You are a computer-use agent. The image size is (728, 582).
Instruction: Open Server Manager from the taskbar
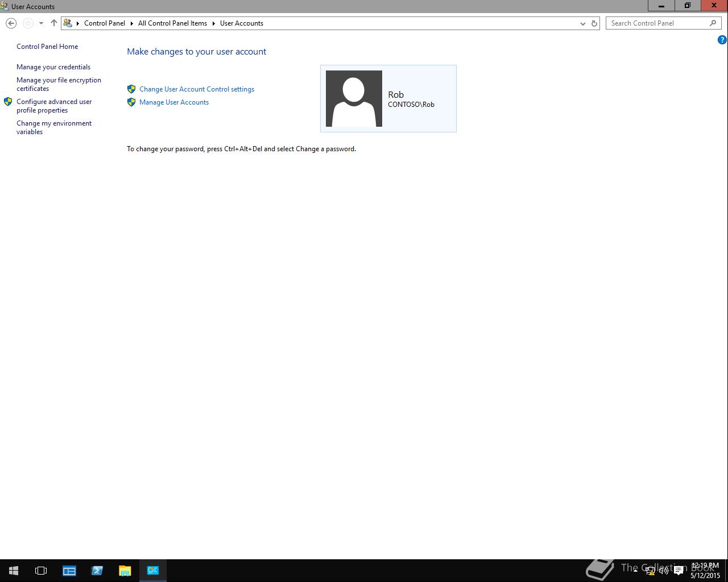pyautogui.click(x=69, y=571)
